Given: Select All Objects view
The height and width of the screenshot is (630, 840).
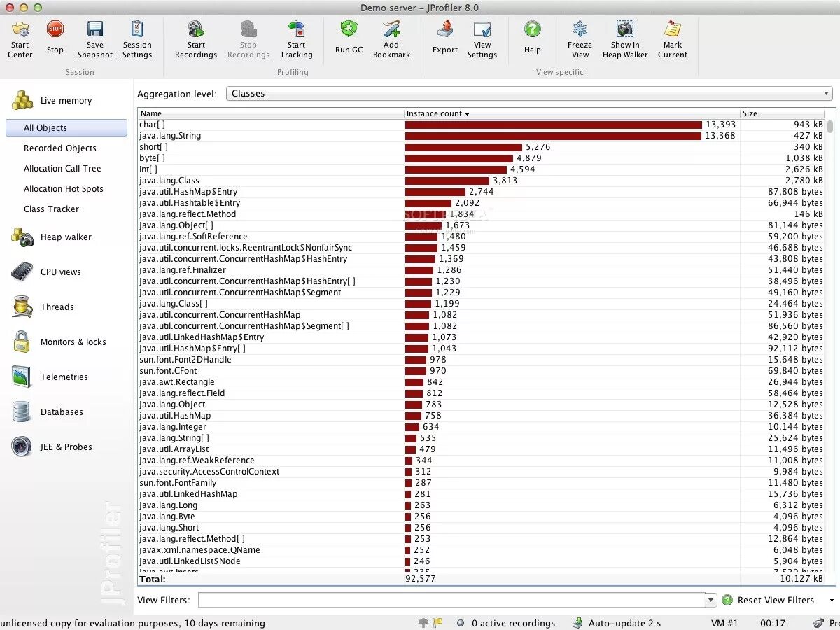Looking at the screenshot, I should [x=66, y=128].
